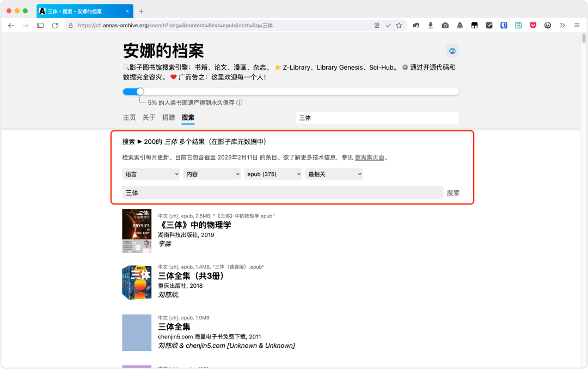
Task: Click the blue placeholder cover of 三体全集
Action: pyautogui.click(x=137, y=333)
